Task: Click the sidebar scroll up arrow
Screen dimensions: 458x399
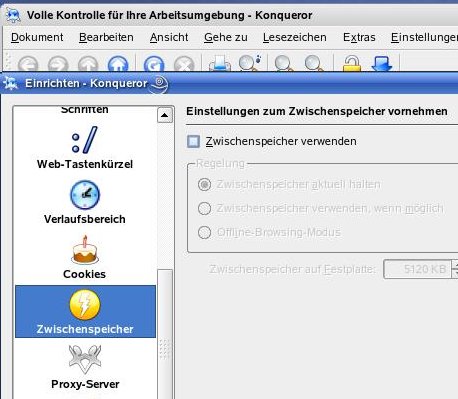Action: coord(165,115)
